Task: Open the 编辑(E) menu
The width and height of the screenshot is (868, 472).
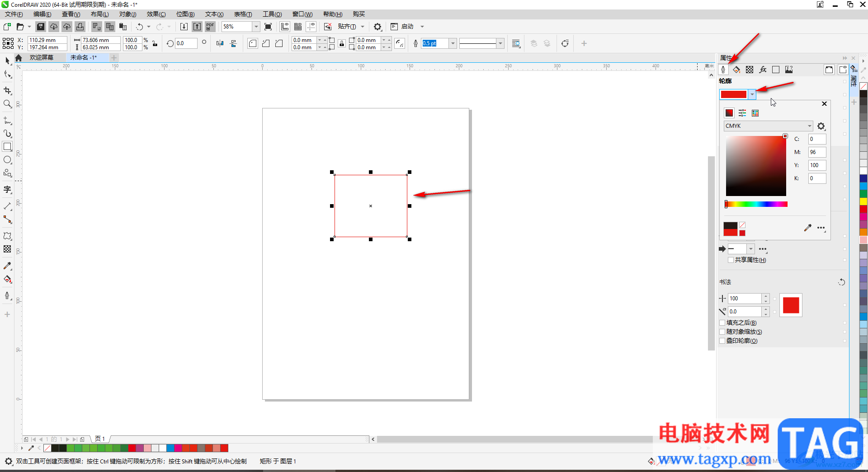Action: pyautogui.click(x=42, y=14)
